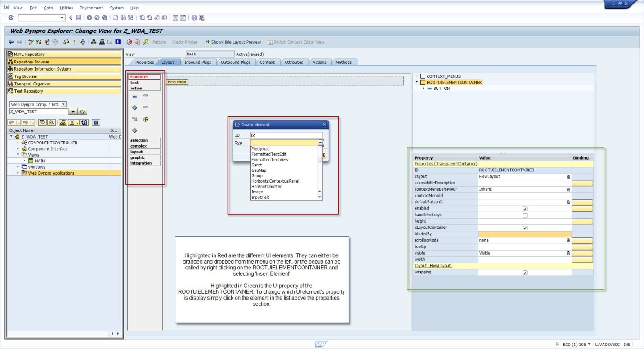Click the Expand All Nodes icon above the tree
The image size is (644, 349).
point(42,122)
